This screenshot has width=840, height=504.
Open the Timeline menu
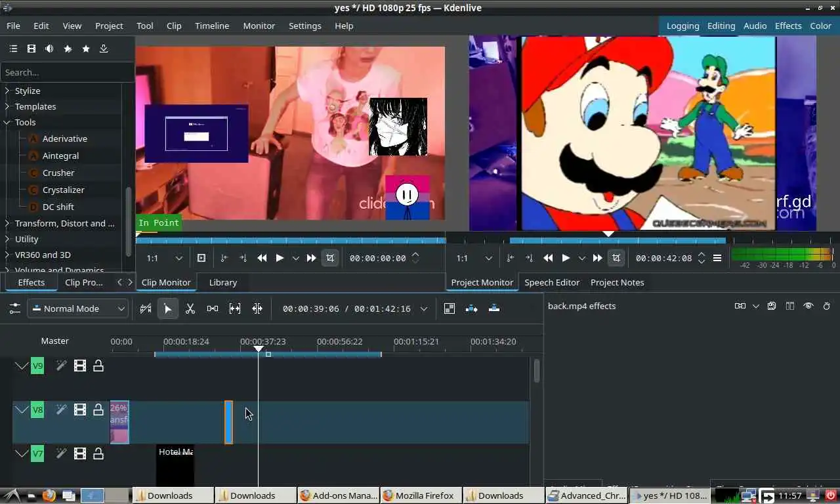coord(212,26)
